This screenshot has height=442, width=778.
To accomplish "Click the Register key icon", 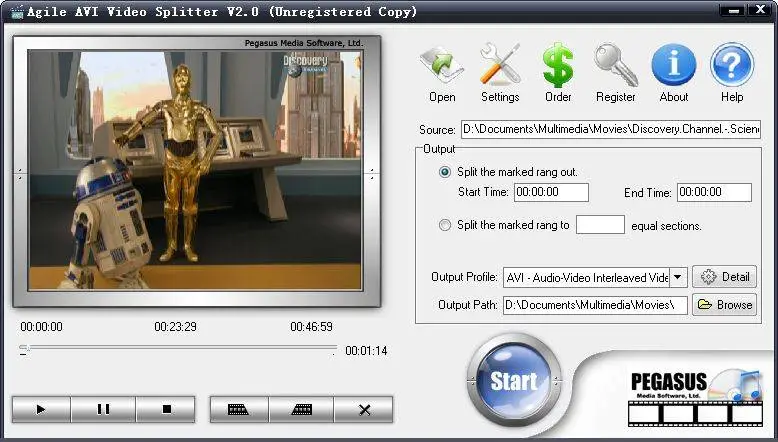I will point(616,74).
